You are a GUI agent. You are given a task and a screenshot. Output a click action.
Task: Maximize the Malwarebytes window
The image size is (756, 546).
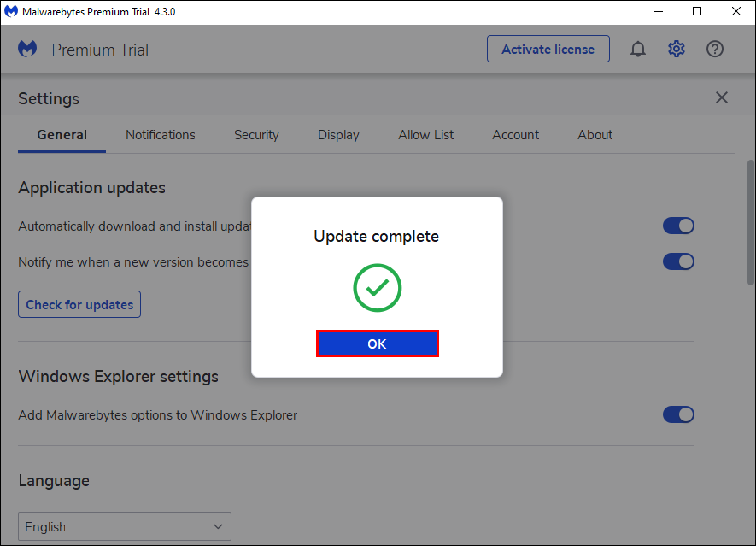[697, 12]
